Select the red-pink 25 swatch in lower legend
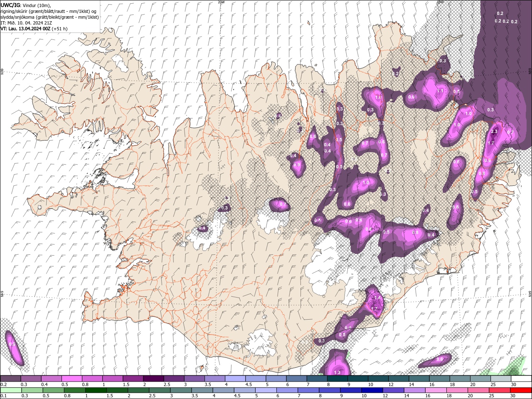This screenshot has height=399, width=532. pos(500,390)
